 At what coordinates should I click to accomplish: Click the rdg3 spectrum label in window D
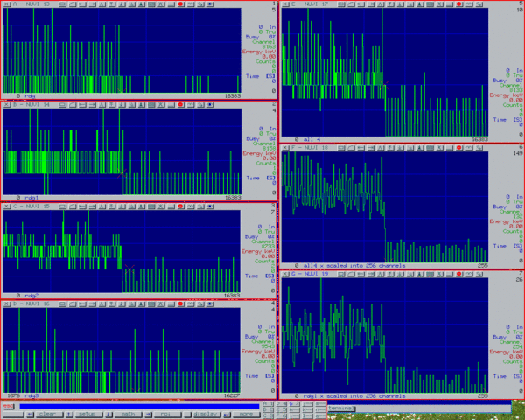[31, 395]
